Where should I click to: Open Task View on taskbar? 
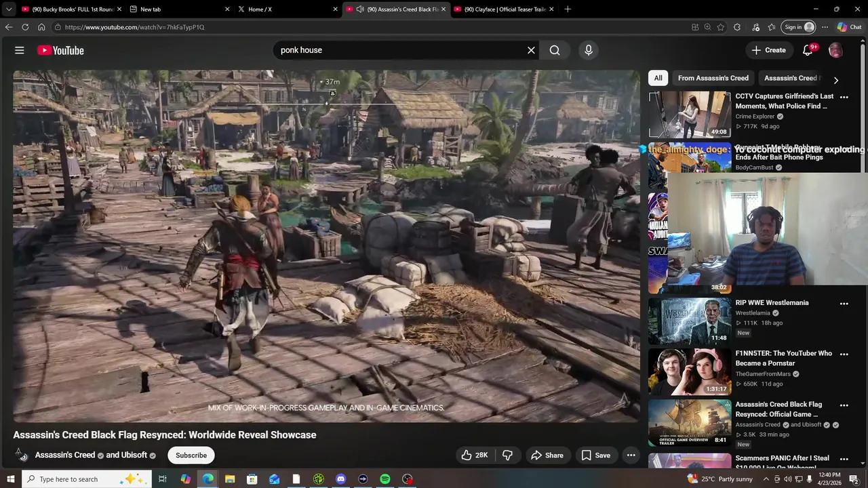click(163, 479)
